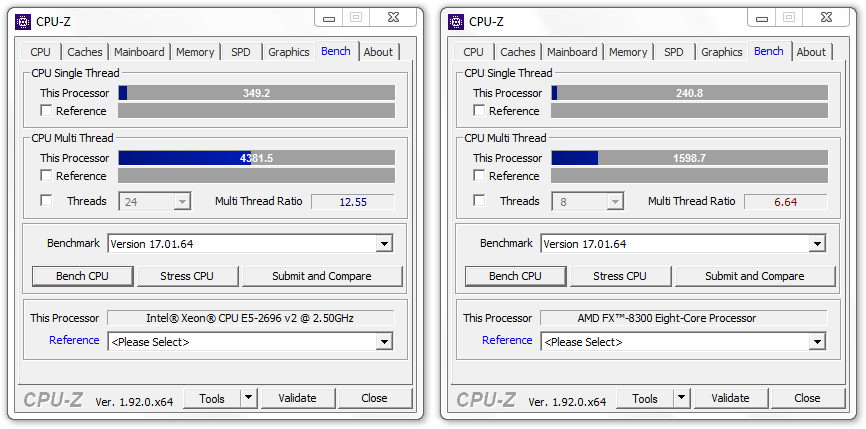The height and width of the screenshot is (429, 866).
Task: Minimize the right CPU-Z window
Action: click(x=763, y=18)
